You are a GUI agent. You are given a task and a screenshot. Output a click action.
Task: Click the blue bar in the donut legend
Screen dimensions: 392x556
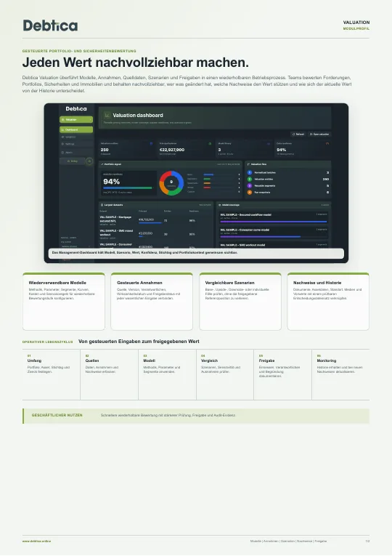tap(208, 174)
